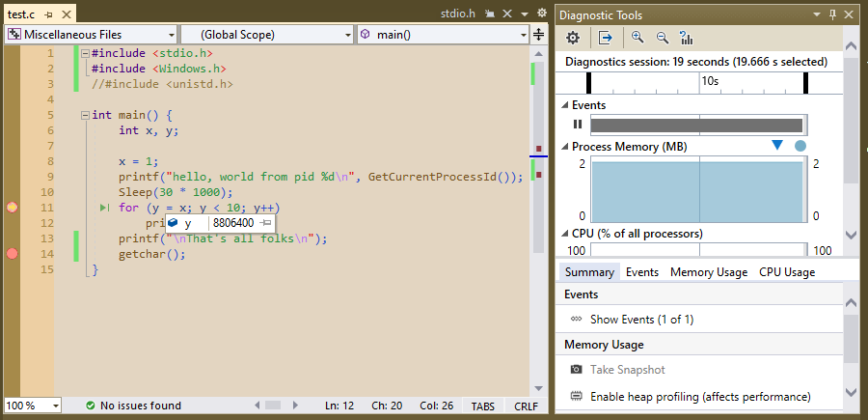Close the test.c editor tab

(65, 14)
